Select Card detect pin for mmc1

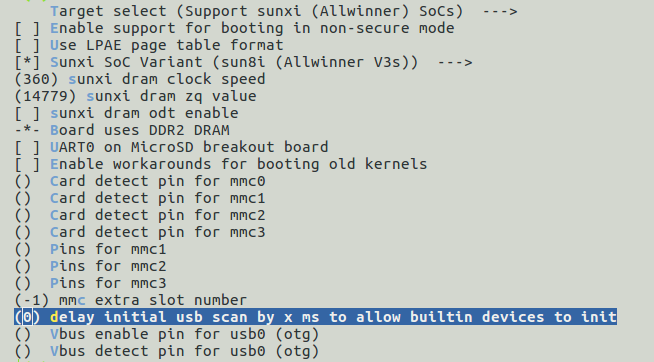tap(140, 199)
